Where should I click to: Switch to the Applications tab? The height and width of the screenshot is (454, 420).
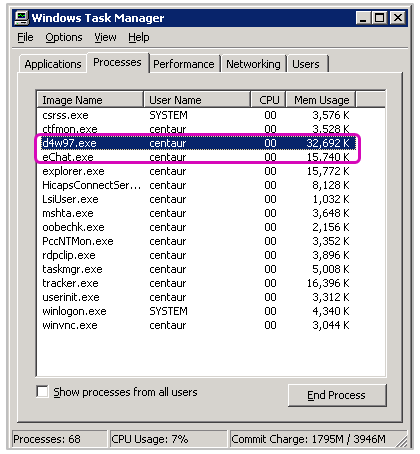[x=53, y=64]
